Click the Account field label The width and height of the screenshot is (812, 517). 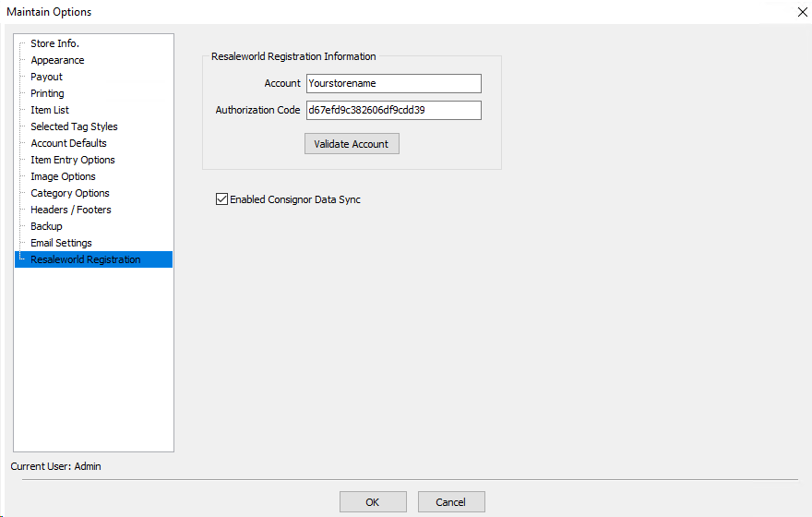pyautogui.click(x=282, y=83)
